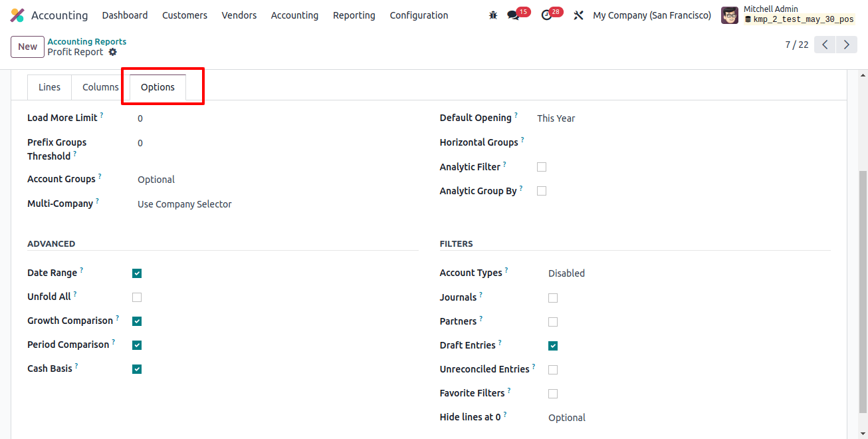Show help tooltip for Date Range
Screen dimensions: 868x439
coord(82,271)
